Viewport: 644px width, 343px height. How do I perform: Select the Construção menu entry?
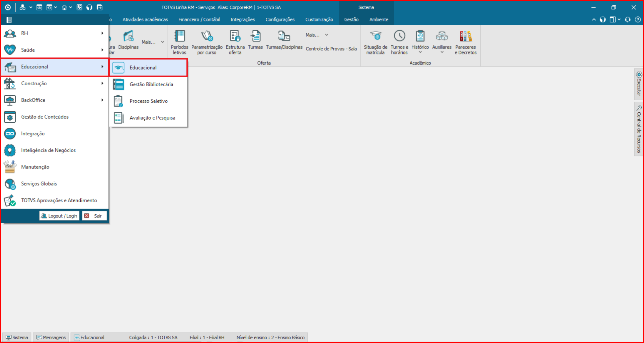pos(55,83)
